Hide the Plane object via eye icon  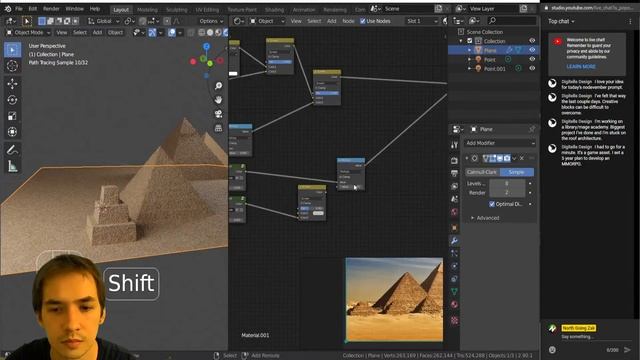tap(532, 50)
